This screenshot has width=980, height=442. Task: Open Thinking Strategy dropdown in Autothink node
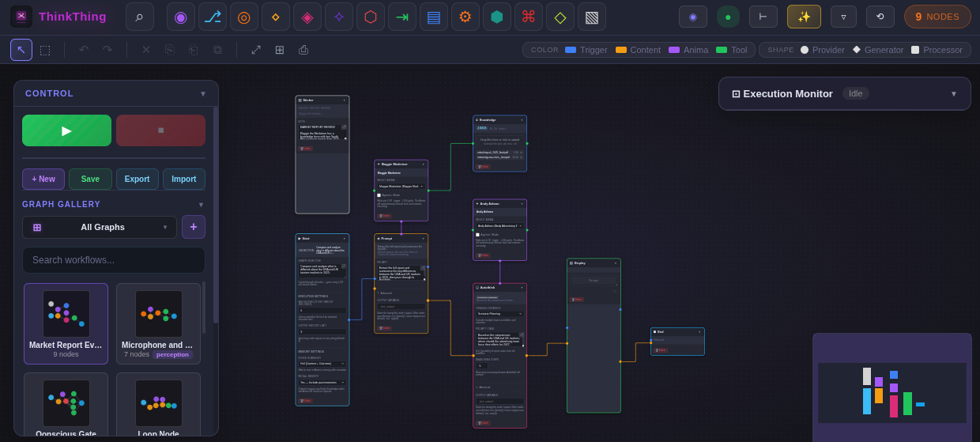[499, 313]
